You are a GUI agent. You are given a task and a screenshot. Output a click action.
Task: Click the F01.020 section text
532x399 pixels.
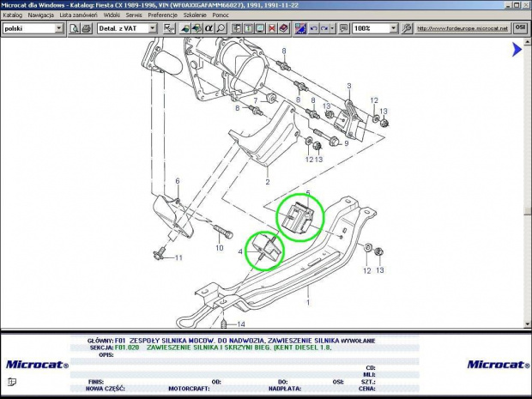click(223, 348)
